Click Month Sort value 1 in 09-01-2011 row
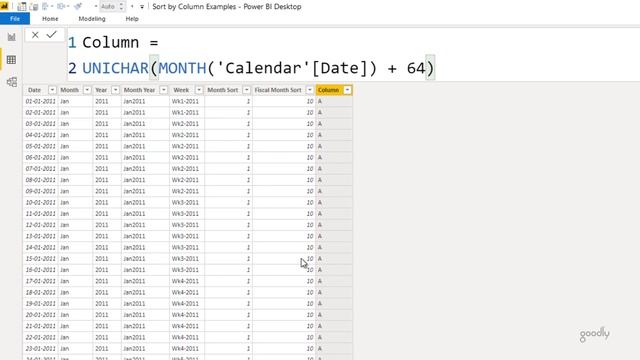 pyautogui.click(x=248, y=191)
